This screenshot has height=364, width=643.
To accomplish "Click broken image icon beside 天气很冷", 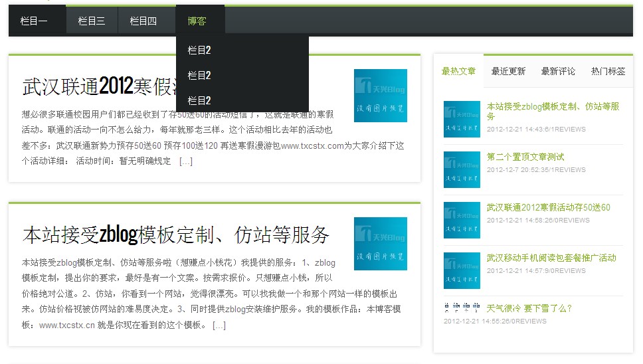I will (462, 308).
